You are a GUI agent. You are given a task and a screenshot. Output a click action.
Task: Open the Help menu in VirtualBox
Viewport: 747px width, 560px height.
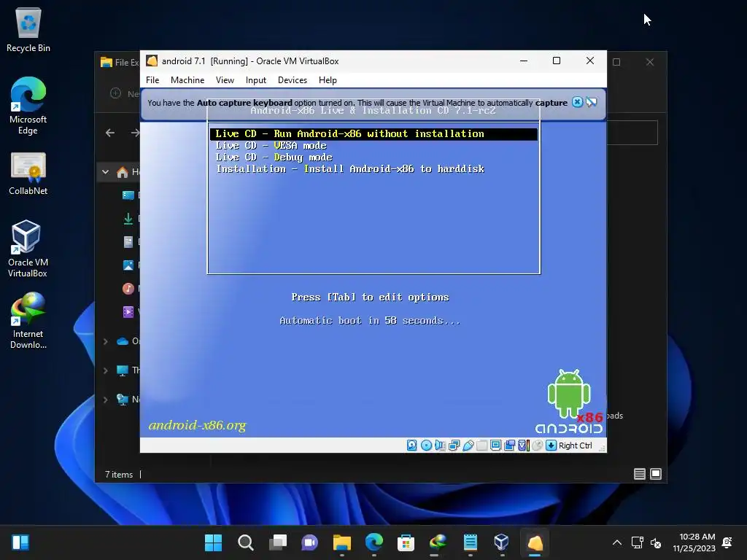pyautogui.click(x=328, y=80)
